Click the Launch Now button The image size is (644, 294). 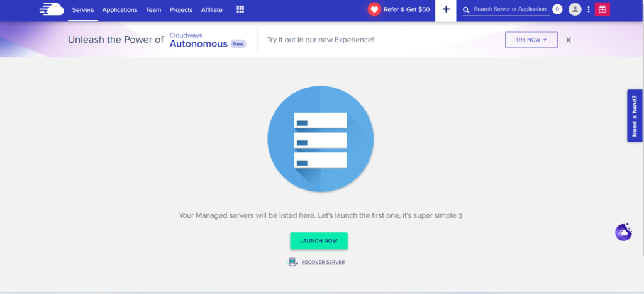(x=318, y=241)
